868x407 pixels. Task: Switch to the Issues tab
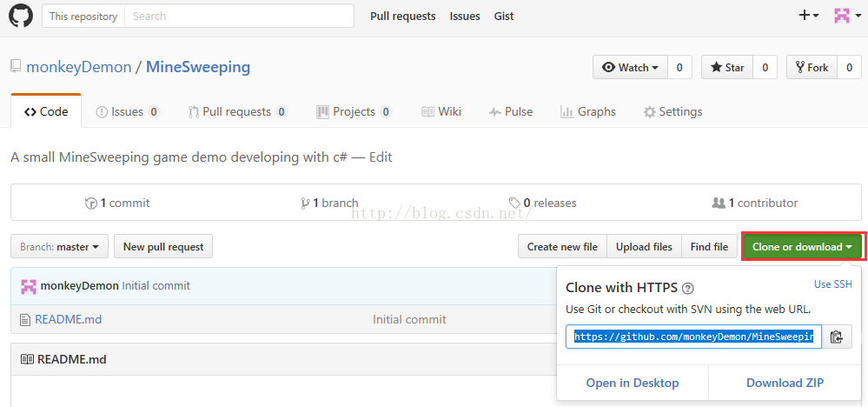pyautogui.click(x=128, y=112)
